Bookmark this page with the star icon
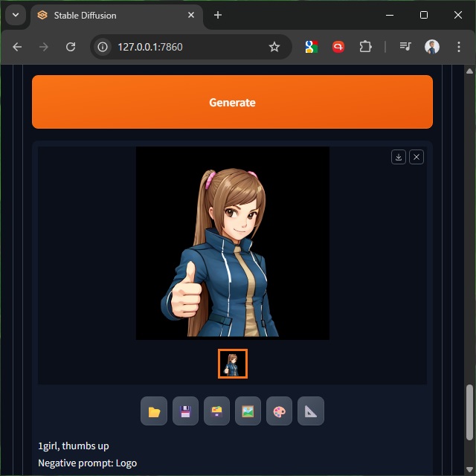Image resolution: width=476 pixels, height=476 pixels. (x=274, y=47)
